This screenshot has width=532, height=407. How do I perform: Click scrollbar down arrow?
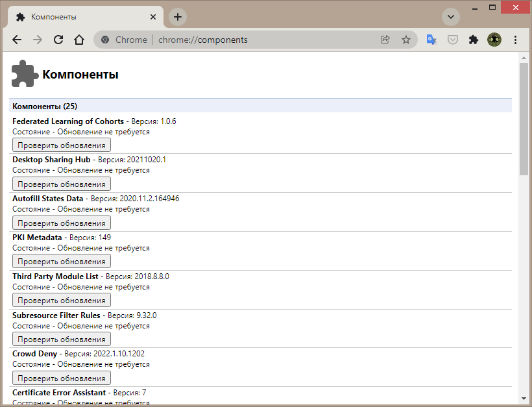(x=524, y=399)
